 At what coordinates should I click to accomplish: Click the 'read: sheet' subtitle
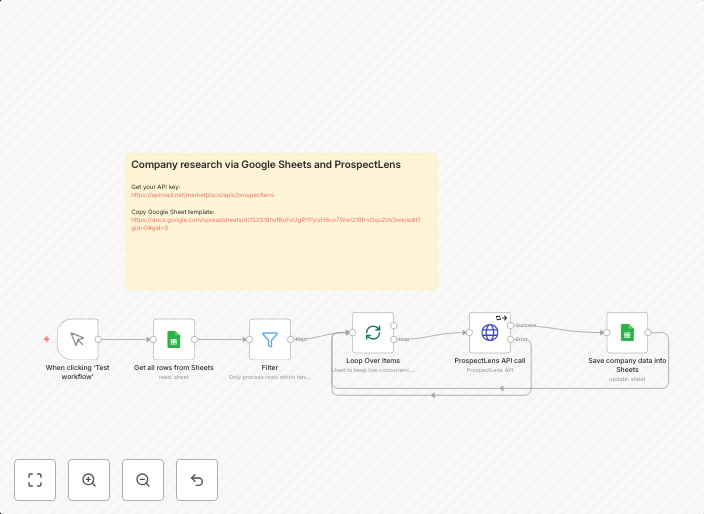click(174, 377)
